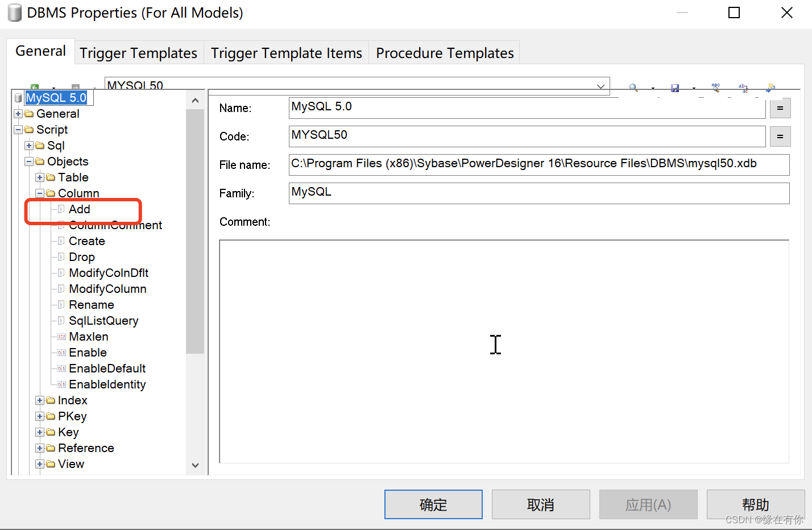The height and width of the screenshot is (530, 812).
Task: Click the script icon beside Drop
Action: tap(61, 257)
